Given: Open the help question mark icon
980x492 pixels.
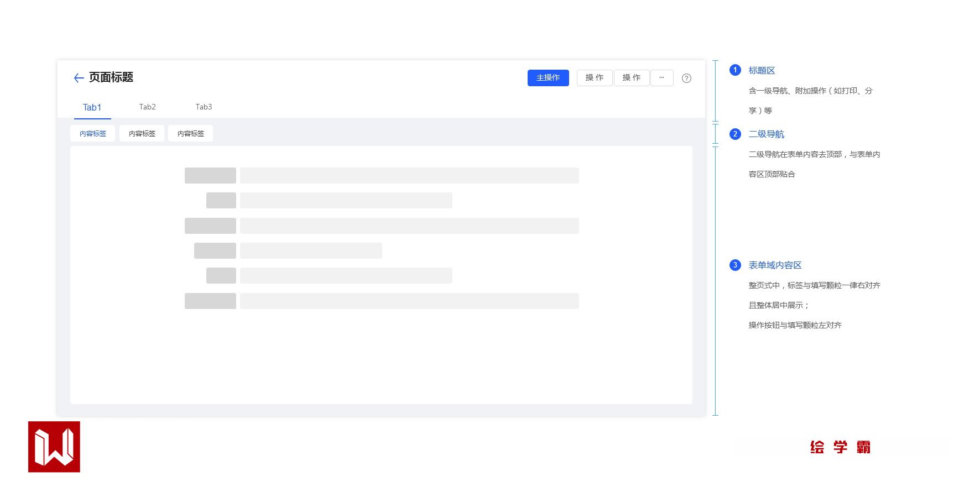Looking at the screenshot, I should click(686, 78).
